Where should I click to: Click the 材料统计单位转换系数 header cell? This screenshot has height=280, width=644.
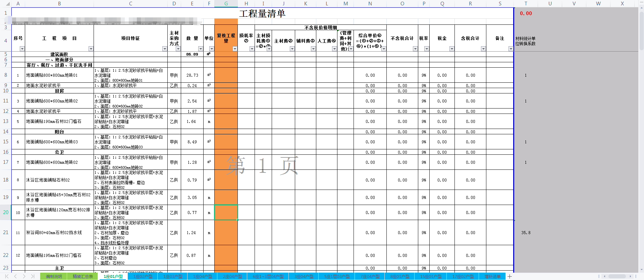pos(526,41)
